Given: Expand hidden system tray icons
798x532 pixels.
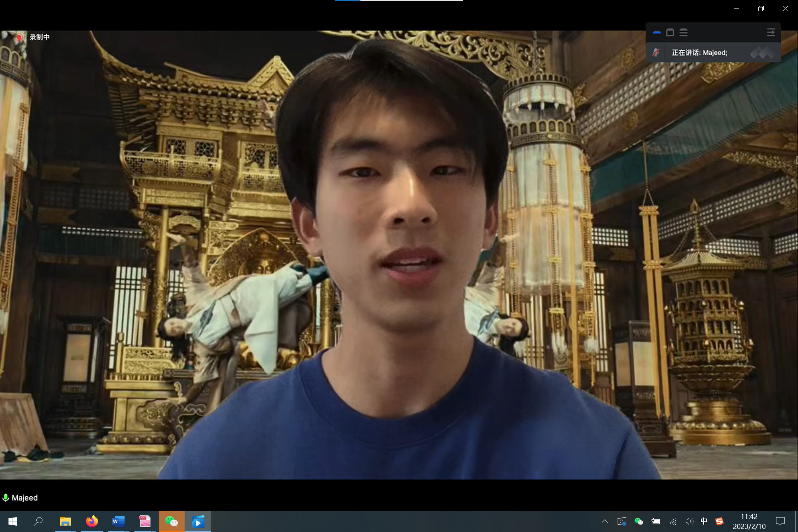Looking at the screenshot, I should click(x=605, y=521).
